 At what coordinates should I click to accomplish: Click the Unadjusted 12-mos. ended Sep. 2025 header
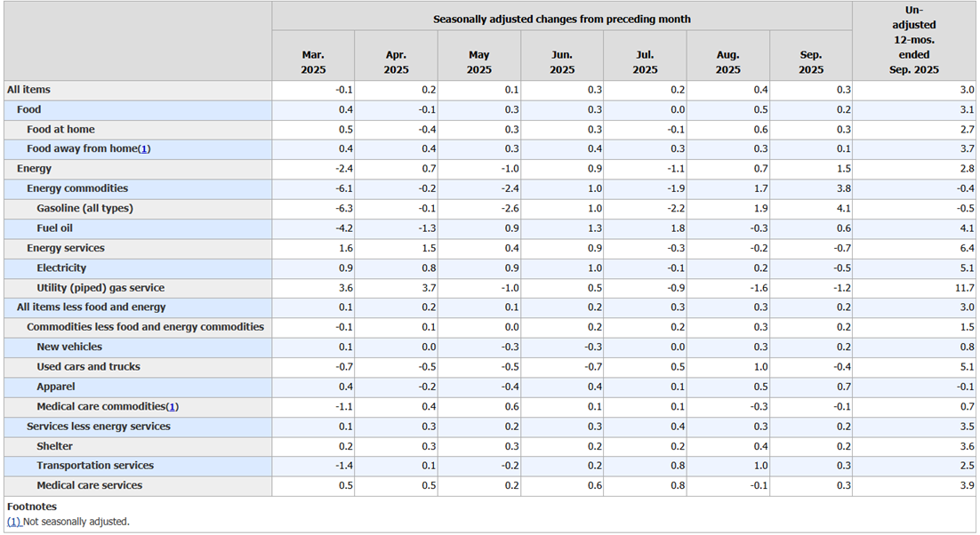[x=914, y=40]
